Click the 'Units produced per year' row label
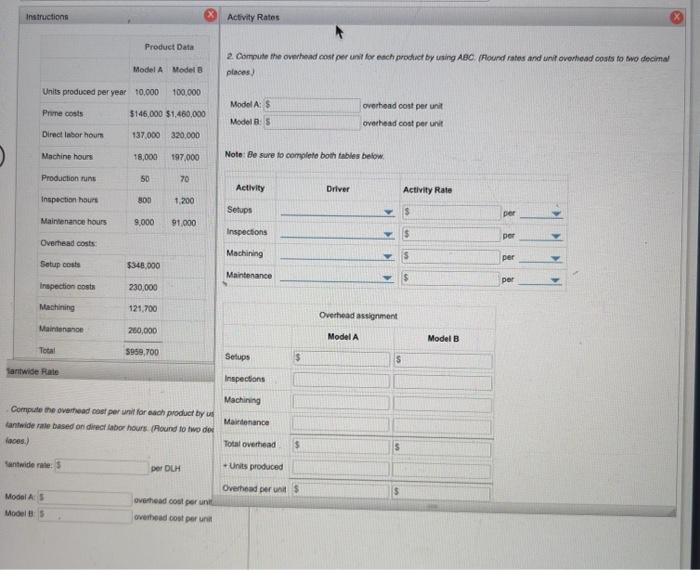 84,92
